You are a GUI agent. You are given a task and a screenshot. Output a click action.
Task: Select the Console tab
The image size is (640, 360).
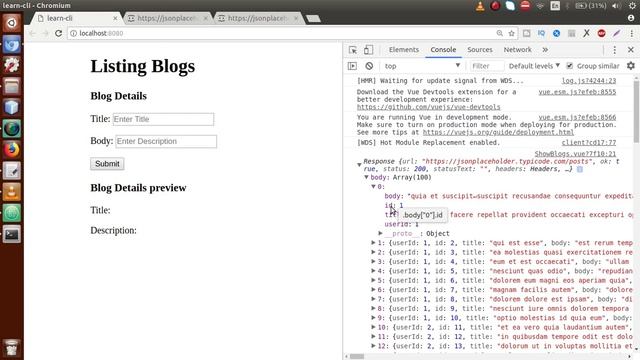pyautogui.click(x=443, y=49)
